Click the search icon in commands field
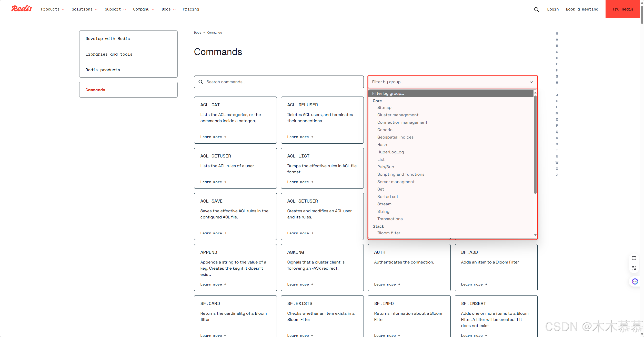This screenshot has height=337, width=644. tap(201, 82)
